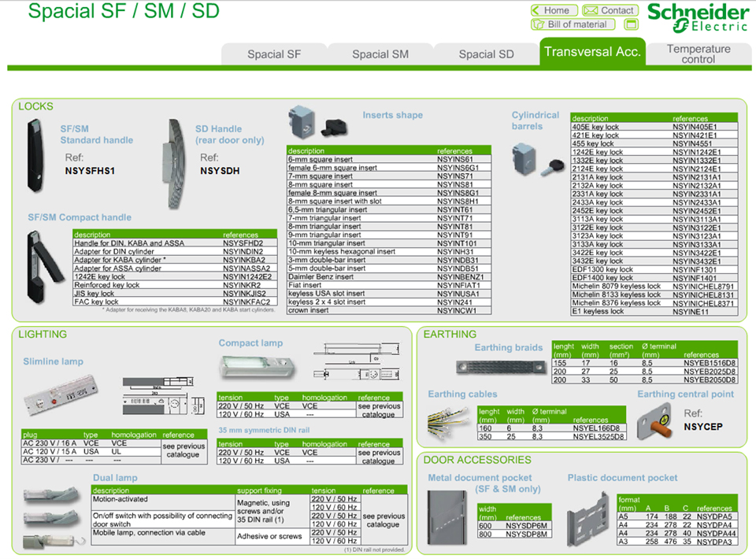Viewport: 756px width, 559px height.
Task: Click the SF/SM Standard handle image
Action: click(x=35, y=155)
